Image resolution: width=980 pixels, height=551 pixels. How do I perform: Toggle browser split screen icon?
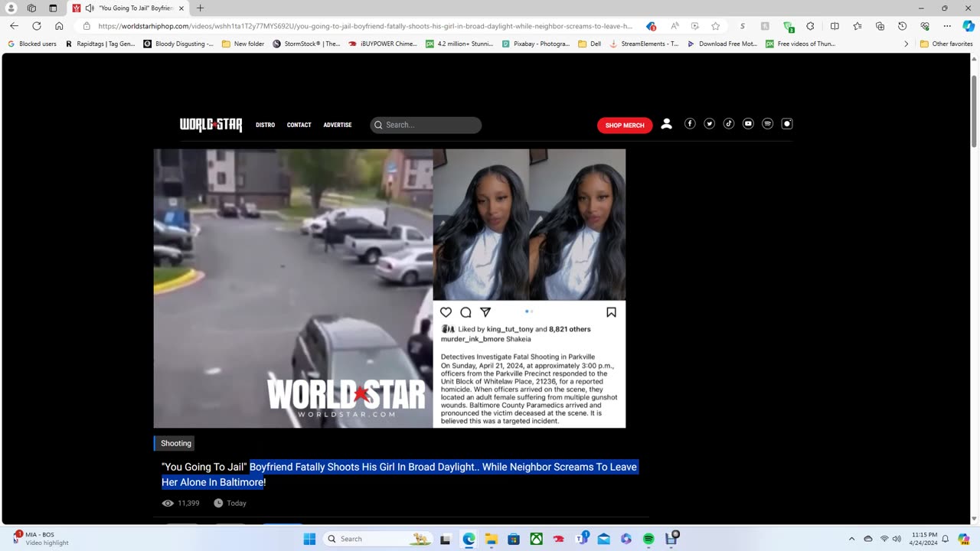coord(835,26)
